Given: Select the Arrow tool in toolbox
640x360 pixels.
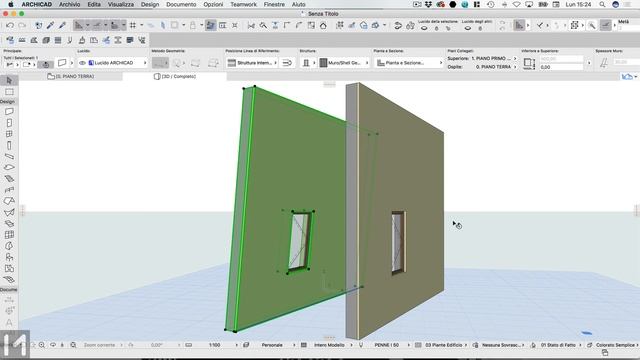Looking at the screenshot, I should click(9, 80).
